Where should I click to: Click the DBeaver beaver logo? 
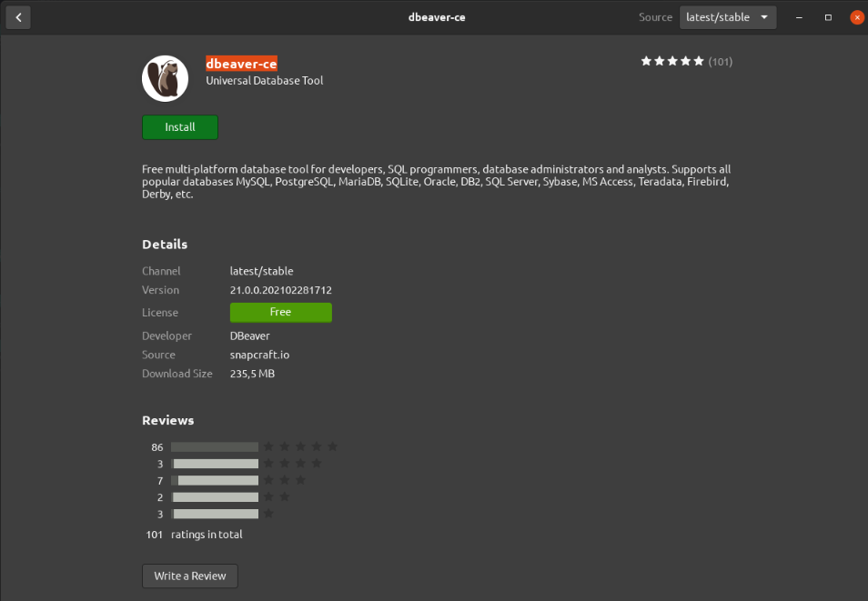click(x=165, y=78)
